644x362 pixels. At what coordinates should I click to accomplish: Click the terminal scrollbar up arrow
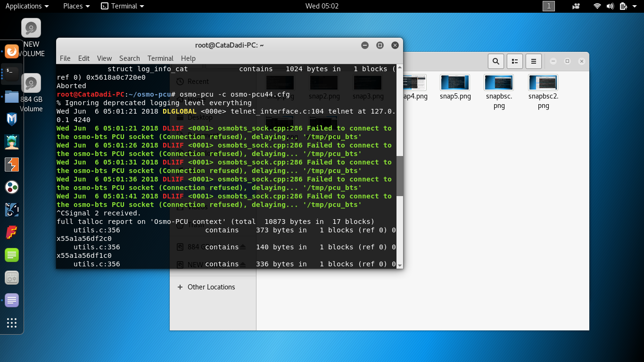400,67
